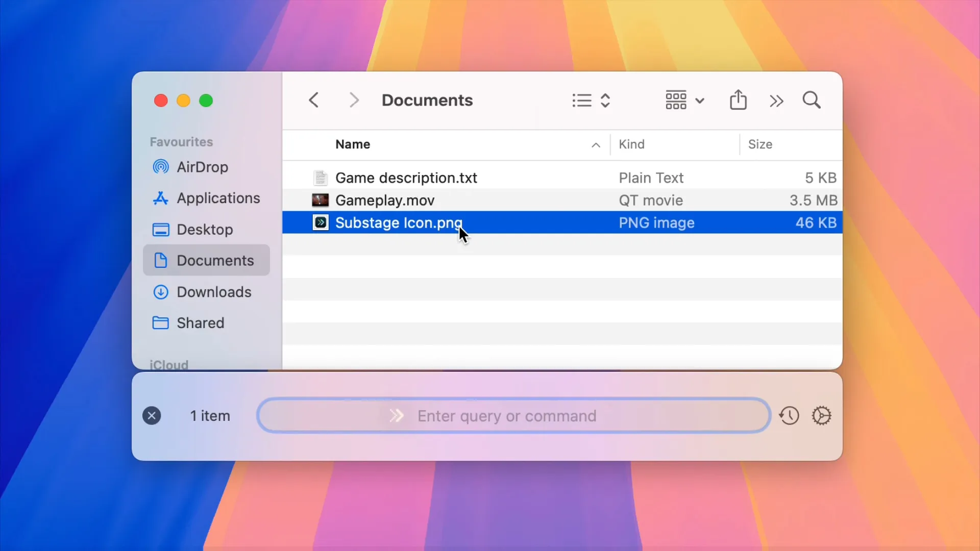Dismiss the Substage bar with the x button
Screen dimensions: 980x551
coord(152,416)
